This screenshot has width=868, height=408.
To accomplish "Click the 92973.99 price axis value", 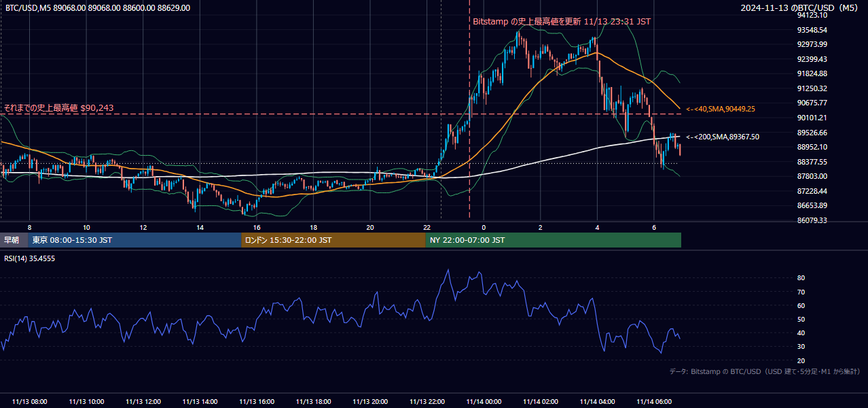I will coord(812,44).
